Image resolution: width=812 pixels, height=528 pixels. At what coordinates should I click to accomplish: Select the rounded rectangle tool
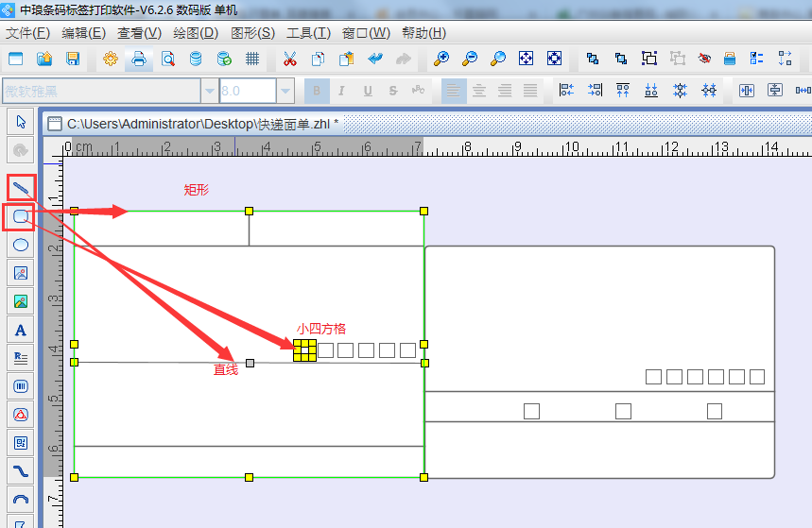(21, 217)
